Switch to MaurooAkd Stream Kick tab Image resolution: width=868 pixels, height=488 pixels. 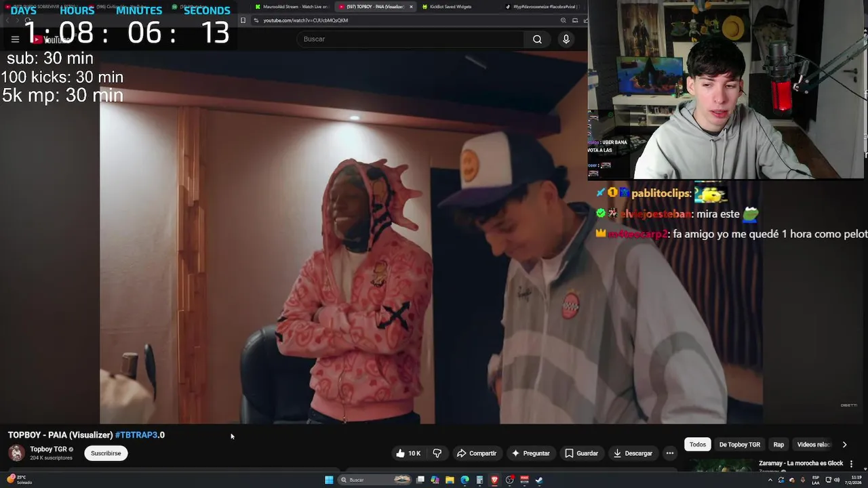point(292,7)
